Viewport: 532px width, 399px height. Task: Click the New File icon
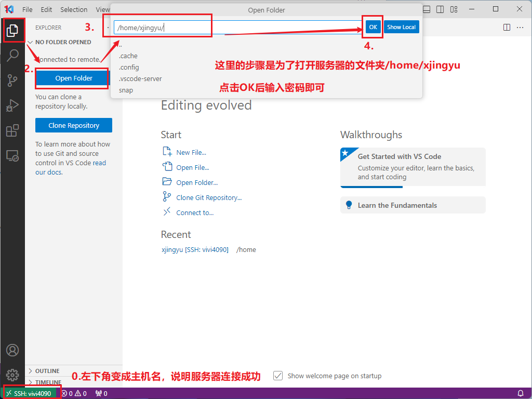tap(167, 151)
